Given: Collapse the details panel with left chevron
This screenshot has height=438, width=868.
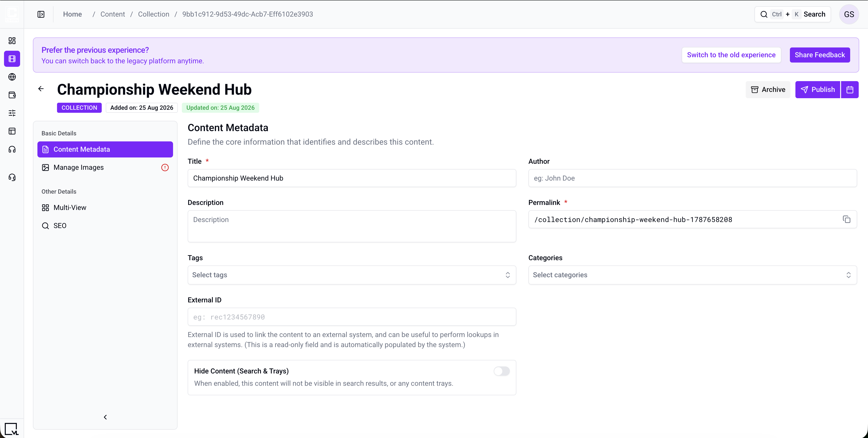Looking at the screenshot, I should click(105, 417).
